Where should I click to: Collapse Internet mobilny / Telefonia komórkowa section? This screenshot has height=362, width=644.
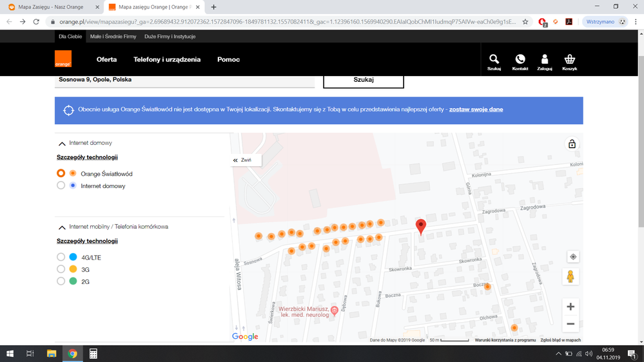pos(62,227)
